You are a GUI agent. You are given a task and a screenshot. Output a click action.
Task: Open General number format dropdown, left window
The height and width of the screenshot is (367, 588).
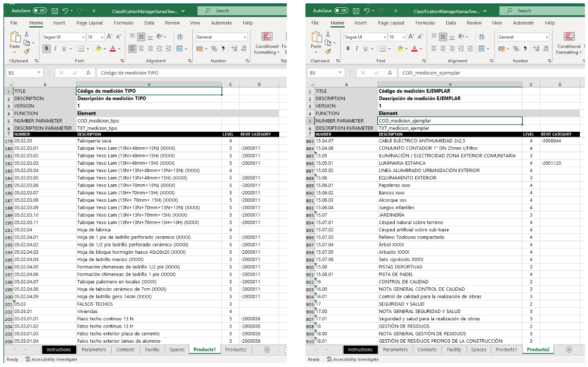245,37
